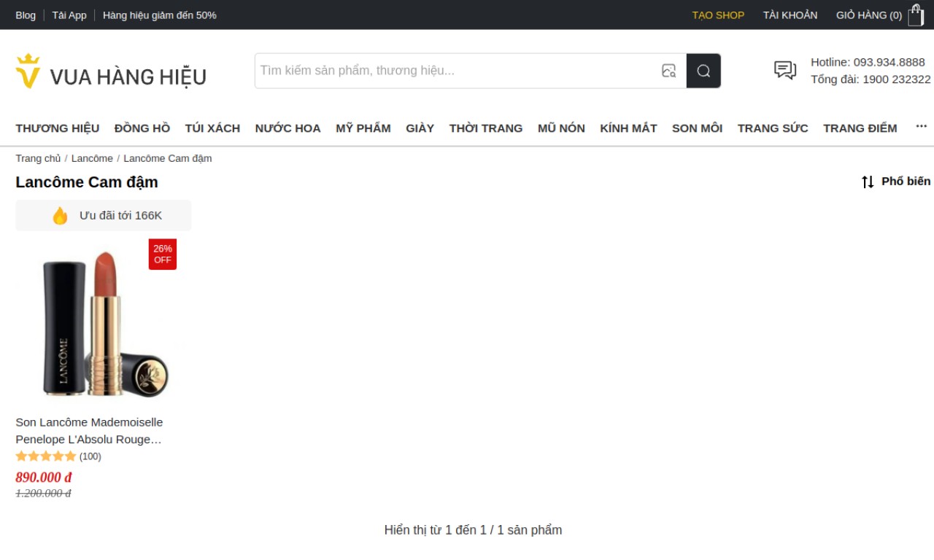
Task: Click the five-star rating on the lipstick
Action: (46, 456)
